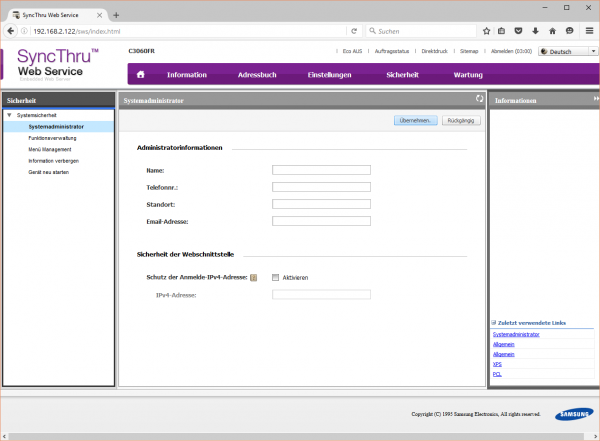Collapse the Zuletzt verwendete Links section
Image resolution: width=600 pixels, height=441 pixels.
click(x=494, y=323)
